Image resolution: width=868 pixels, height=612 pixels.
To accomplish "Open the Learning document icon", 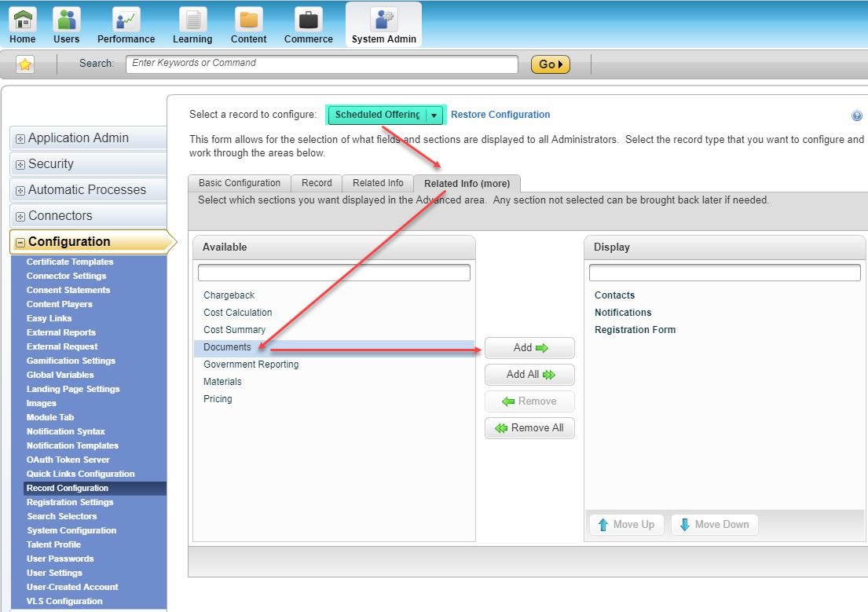I will [x=192, y=20].
